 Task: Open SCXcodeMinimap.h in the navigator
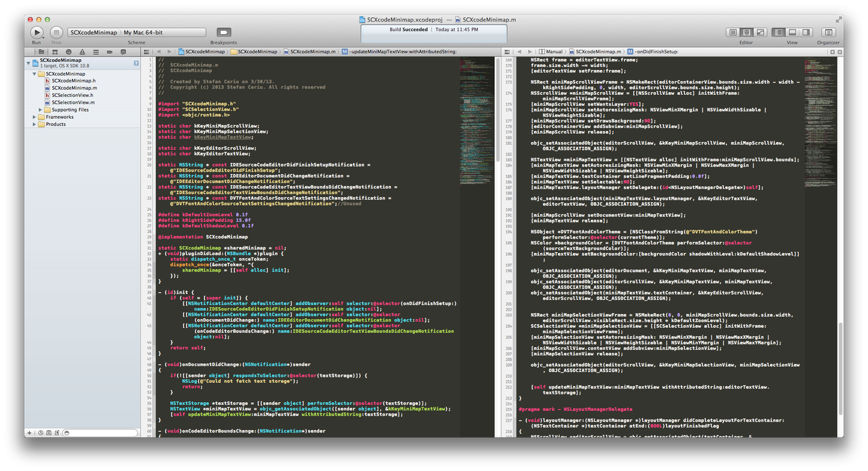point(69,81)
